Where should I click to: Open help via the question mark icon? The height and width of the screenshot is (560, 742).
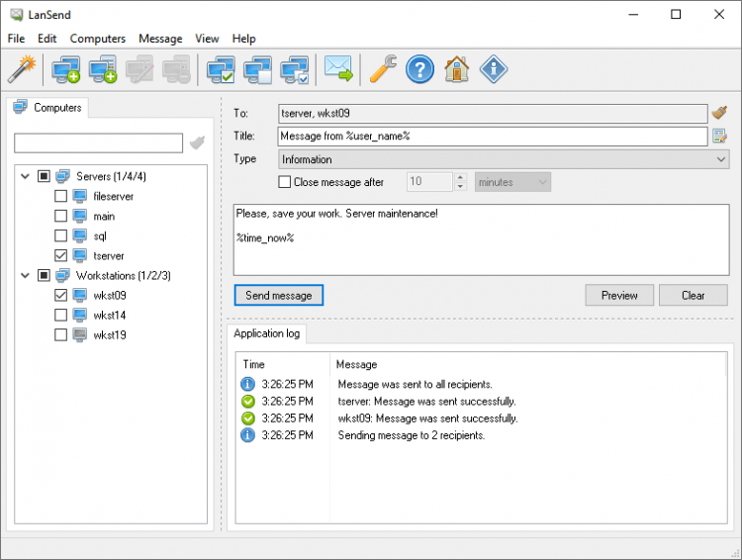point(419,69)
